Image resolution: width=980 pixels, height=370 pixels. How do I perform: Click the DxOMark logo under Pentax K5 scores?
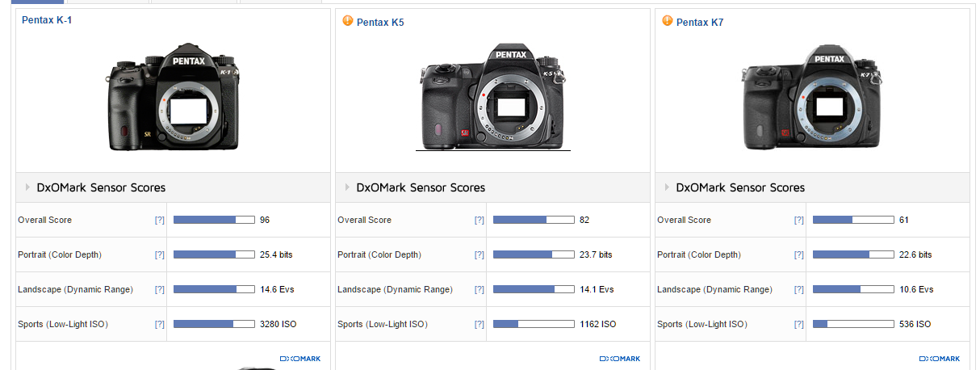(x=620, y=359)
